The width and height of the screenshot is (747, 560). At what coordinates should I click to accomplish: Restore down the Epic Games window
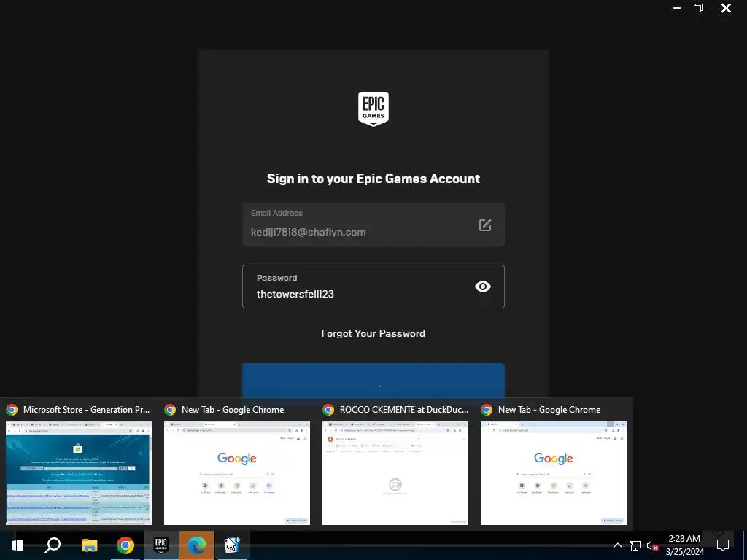pos(698,8)
